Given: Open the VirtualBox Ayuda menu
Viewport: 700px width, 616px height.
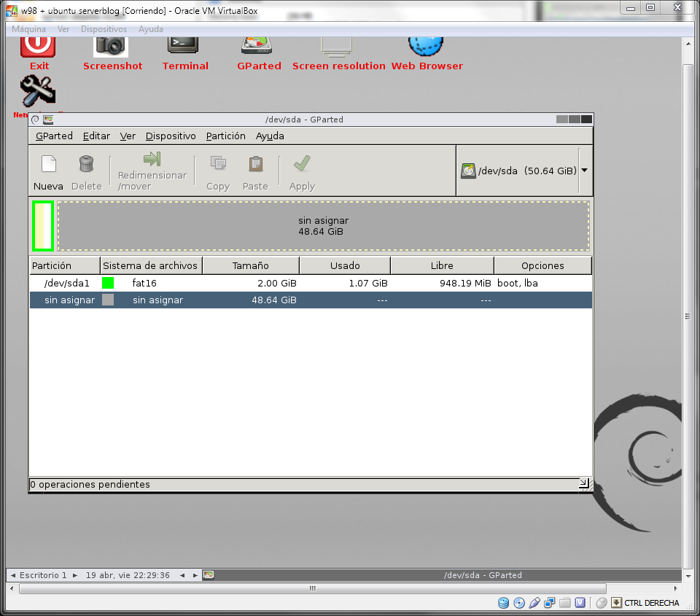Looking at the screenshot, I should point(151,29).
